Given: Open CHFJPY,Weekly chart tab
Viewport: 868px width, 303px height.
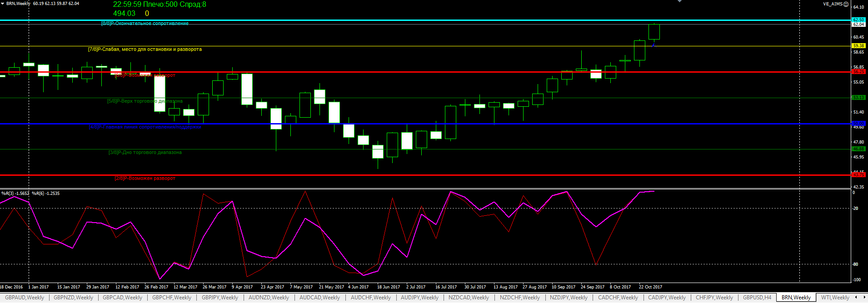Looking at the screenshot, I should click(x=714, y=298).
